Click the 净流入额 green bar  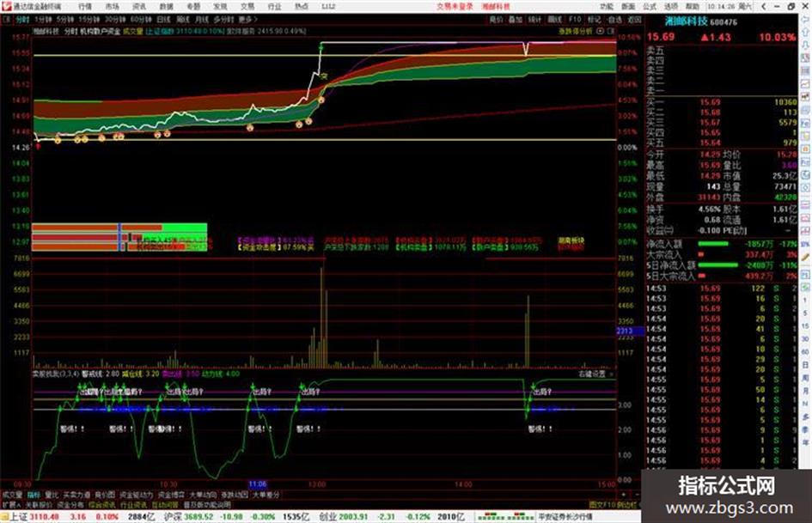point(712,243)
